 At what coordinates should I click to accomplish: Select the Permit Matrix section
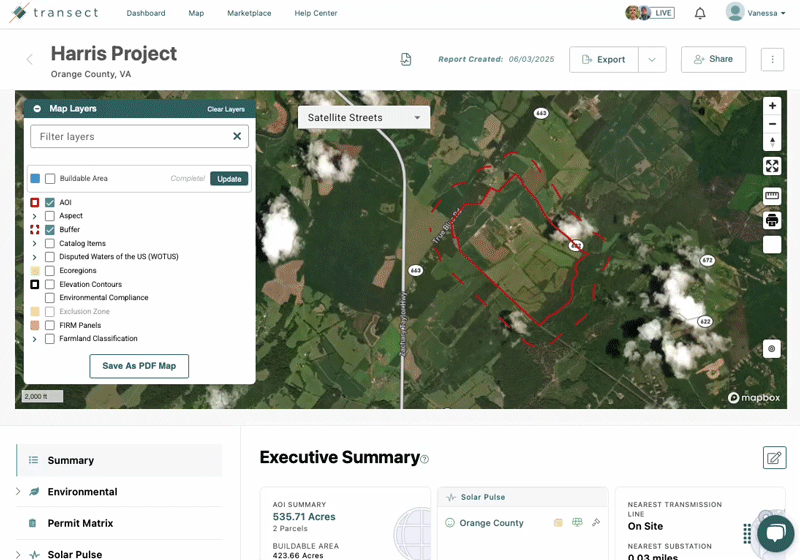pos(80,523)
